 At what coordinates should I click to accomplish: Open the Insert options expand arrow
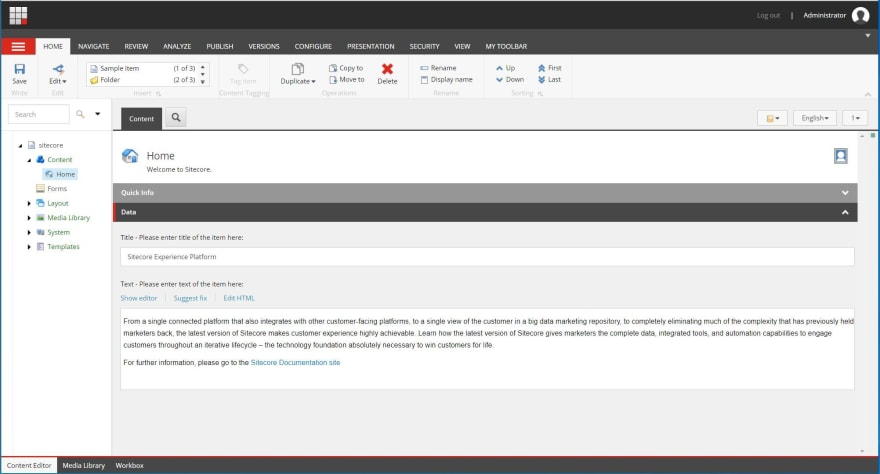[158, 94]
